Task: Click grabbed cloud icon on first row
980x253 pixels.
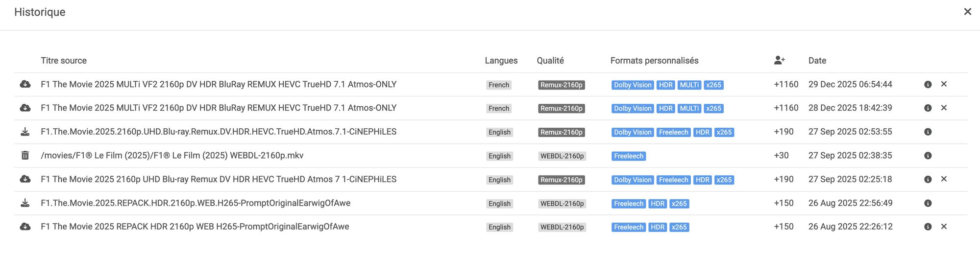Action: pos(25,84)
